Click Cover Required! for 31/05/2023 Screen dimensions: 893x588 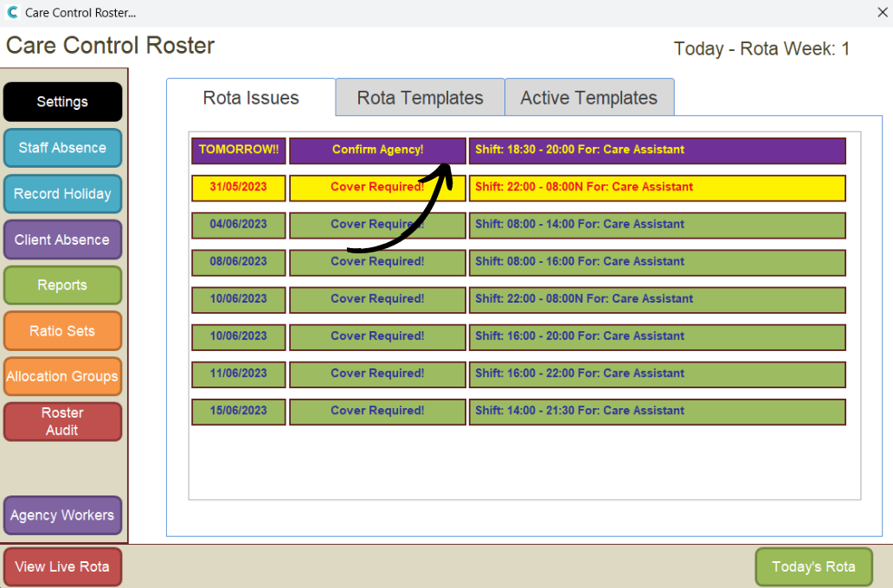377,188
